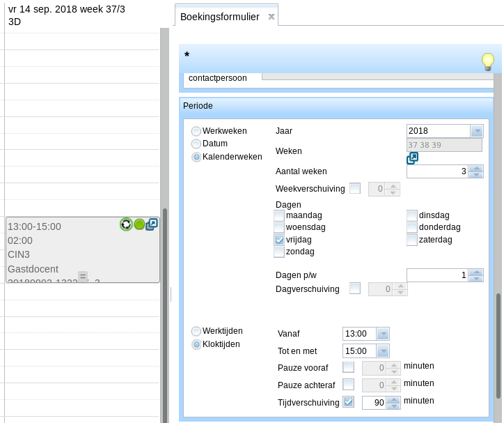Click the green status dot on appointment

click(x=139, y=224)
